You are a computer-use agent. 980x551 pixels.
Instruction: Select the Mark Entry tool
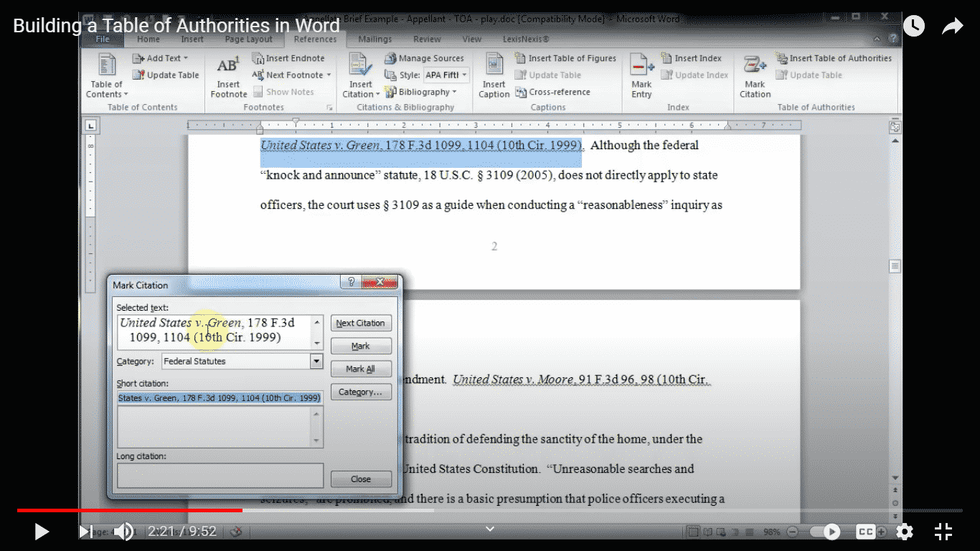[641, 75]
